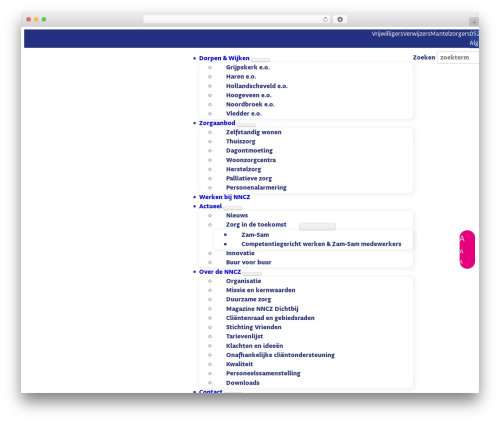Open the Innovatie link

[x=240, y=253]
